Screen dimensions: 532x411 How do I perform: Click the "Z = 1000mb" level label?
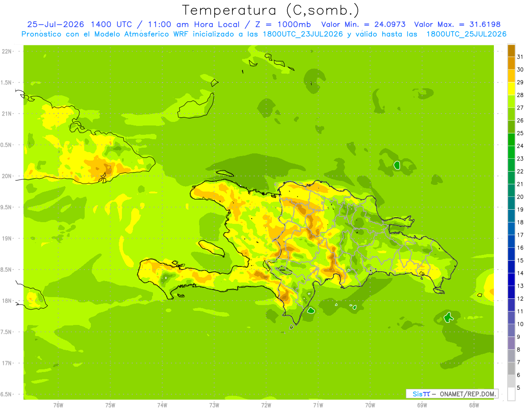(x=281, y=24)
